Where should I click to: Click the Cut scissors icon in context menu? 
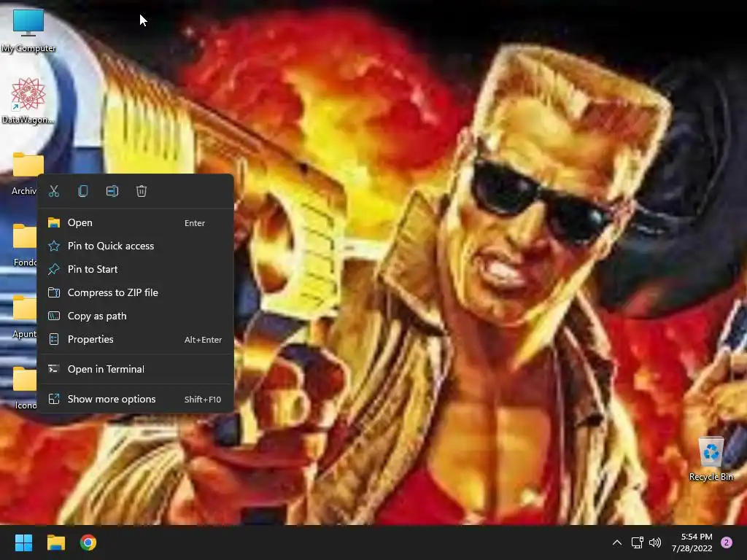(x=54, y=191)
